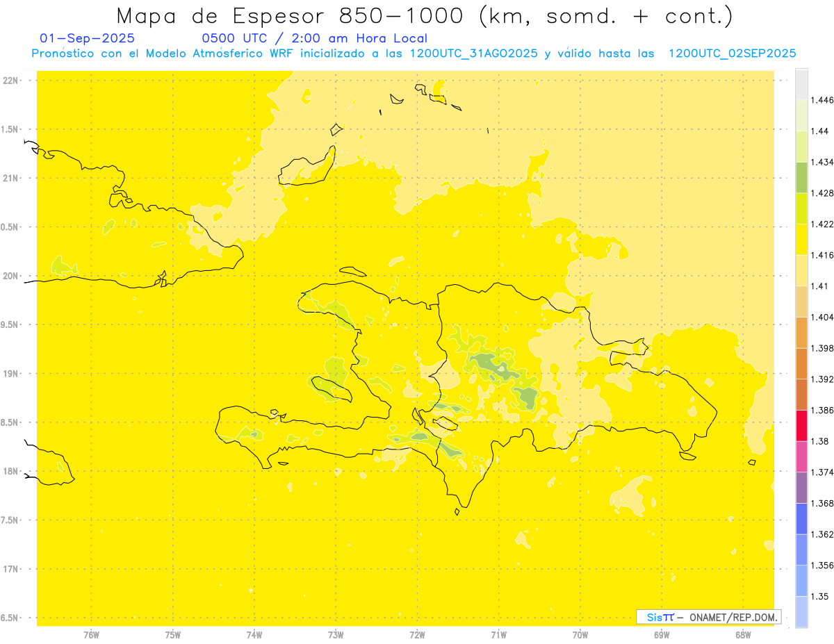Click the '75W' longitude label
Image resolution: width=834 pixels, height=644 pixels.
pyautogui.click(x=173, y=635)
